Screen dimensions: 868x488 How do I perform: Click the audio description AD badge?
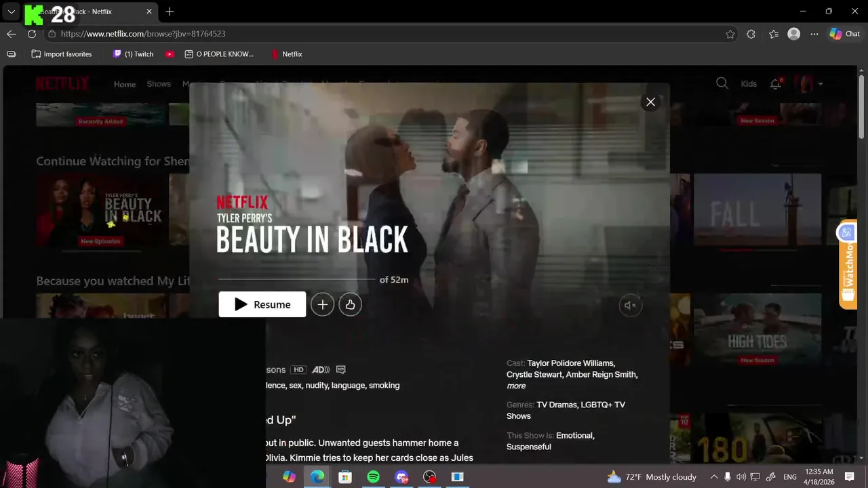tap(321, 369)
